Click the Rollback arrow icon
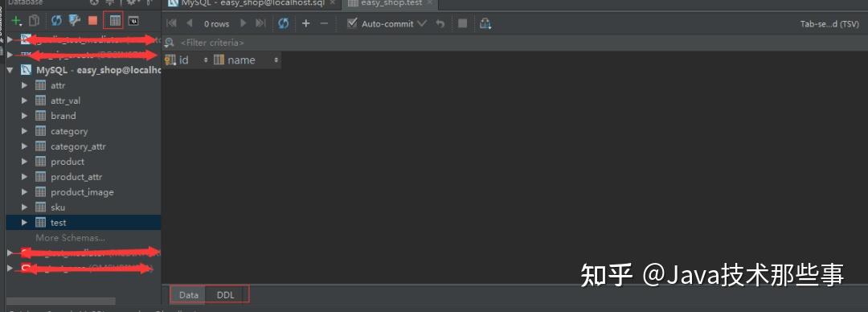Viewport: 868px width, 312px height. [440, 23]
